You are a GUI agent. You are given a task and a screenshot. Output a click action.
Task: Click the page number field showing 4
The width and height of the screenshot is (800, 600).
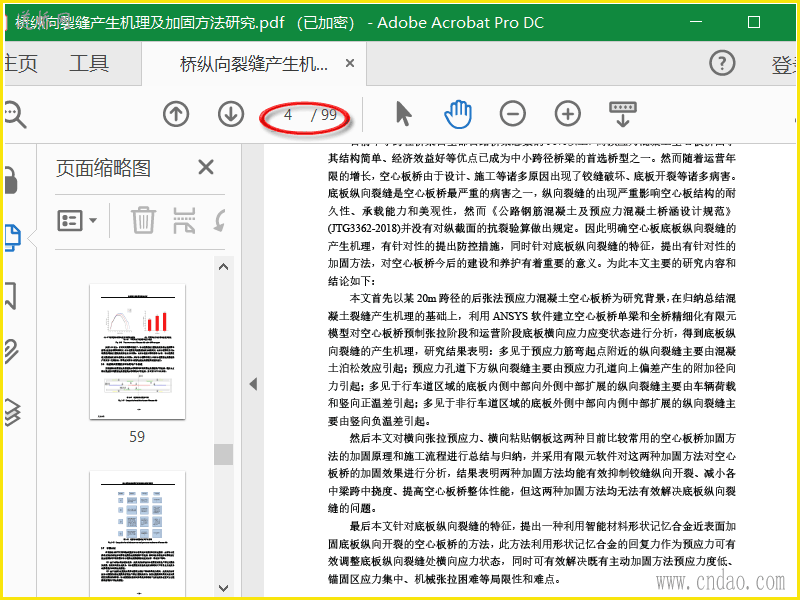(x=288, y=114)
